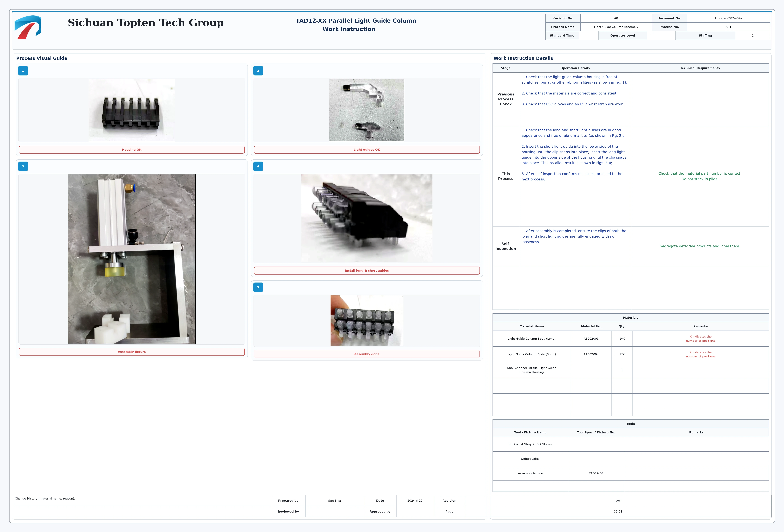Click step badge number 2
The image size is (784, 532).
tap(258, 71)
